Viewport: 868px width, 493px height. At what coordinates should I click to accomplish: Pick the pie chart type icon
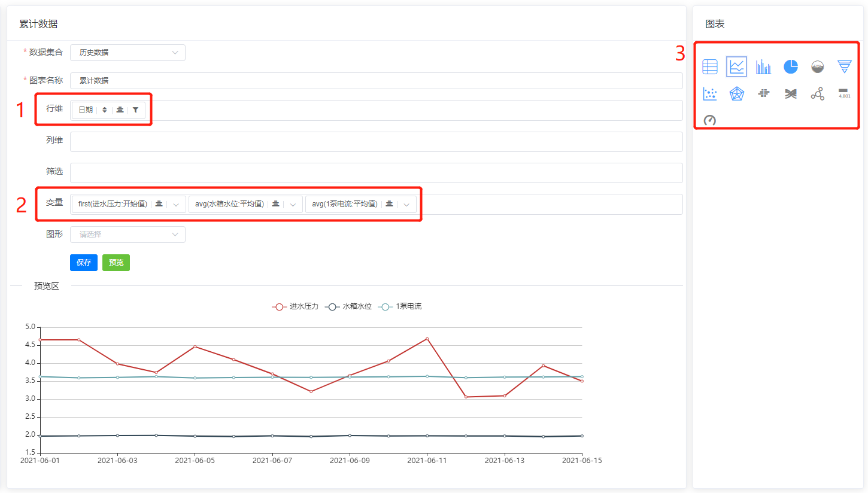[790, 67]
